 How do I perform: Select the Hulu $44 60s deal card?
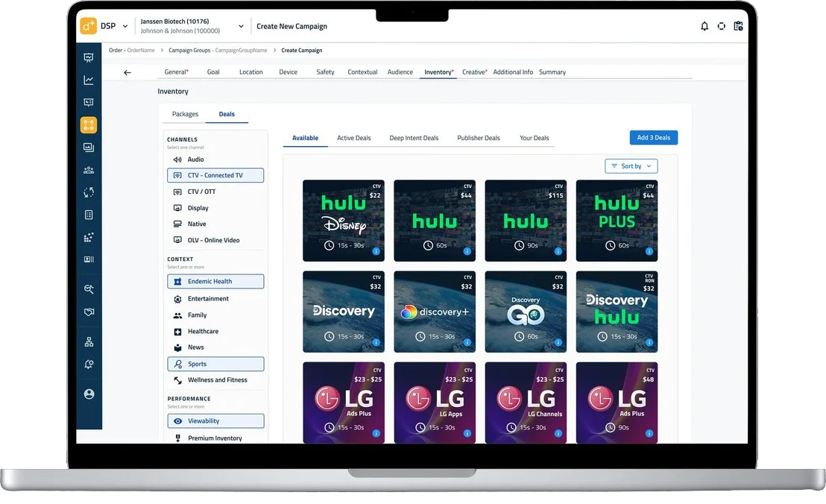click(x=435, y=221)
